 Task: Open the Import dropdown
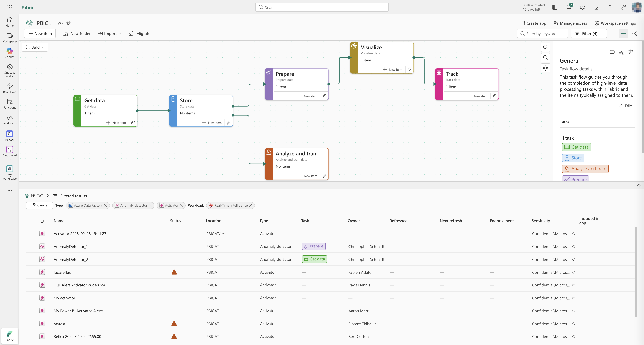click(x=110, y=34)
